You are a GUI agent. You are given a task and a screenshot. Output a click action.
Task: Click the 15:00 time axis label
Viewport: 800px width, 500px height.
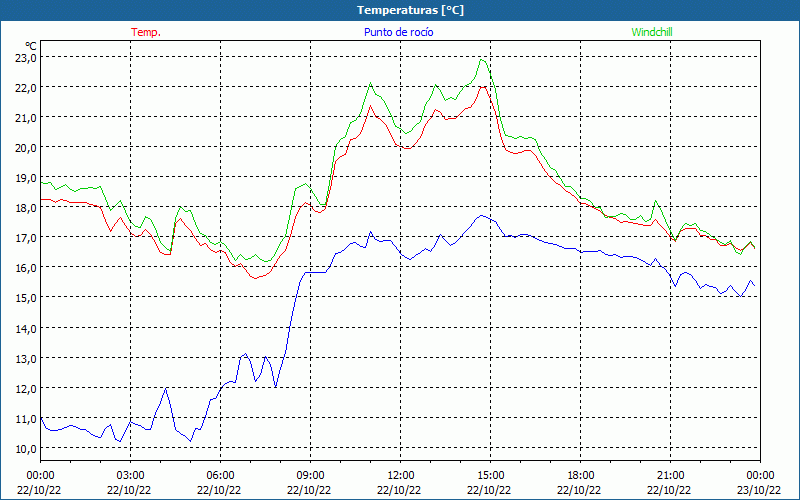tap(490, 476)
